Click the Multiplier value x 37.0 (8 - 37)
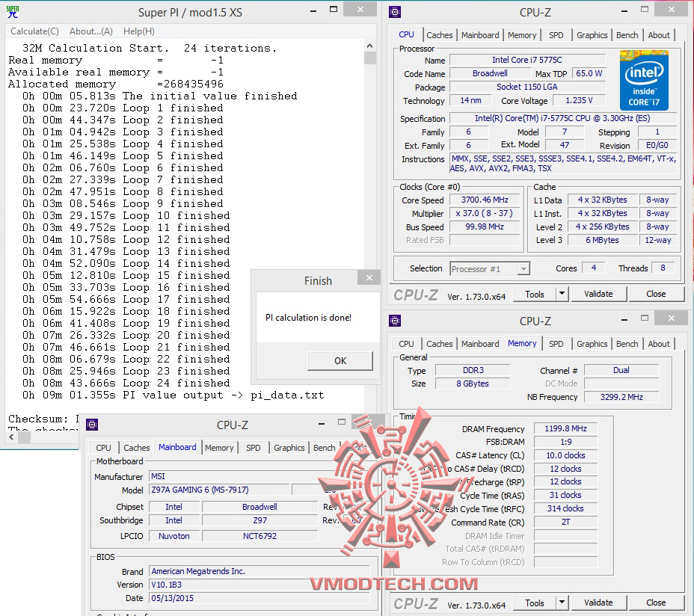Viewport: 694px width, 616px height. [485, 213]
